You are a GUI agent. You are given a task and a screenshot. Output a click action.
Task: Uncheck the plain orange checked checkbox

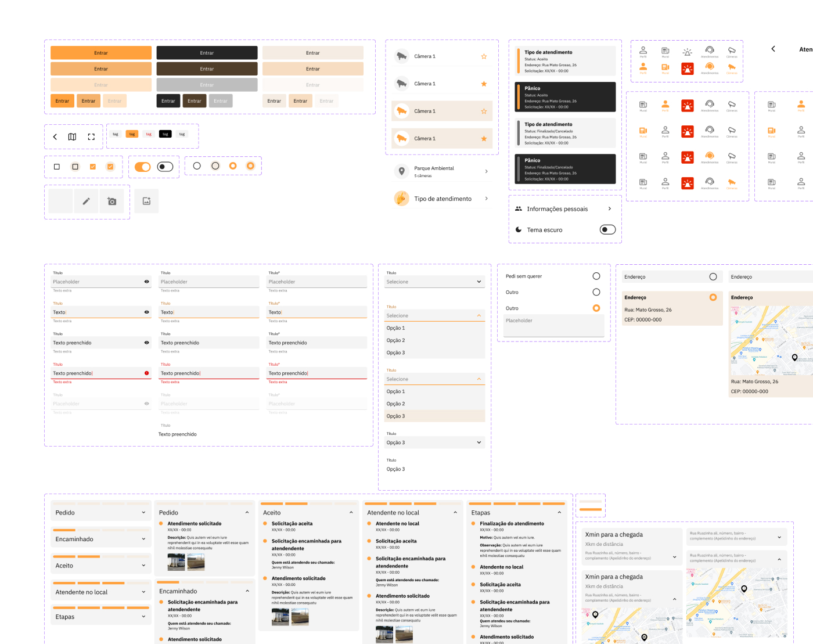[92, 167]
